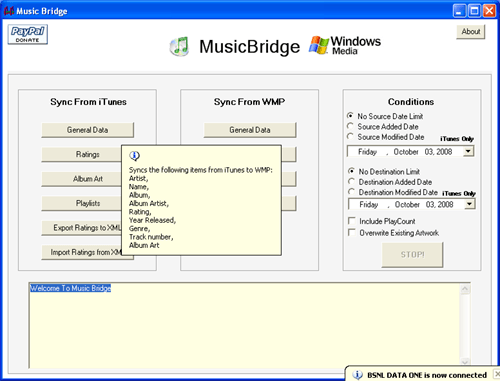This screenshot has height=381, width=500.
Task: Select No Source Date Limit option
Action: (385, 116)
